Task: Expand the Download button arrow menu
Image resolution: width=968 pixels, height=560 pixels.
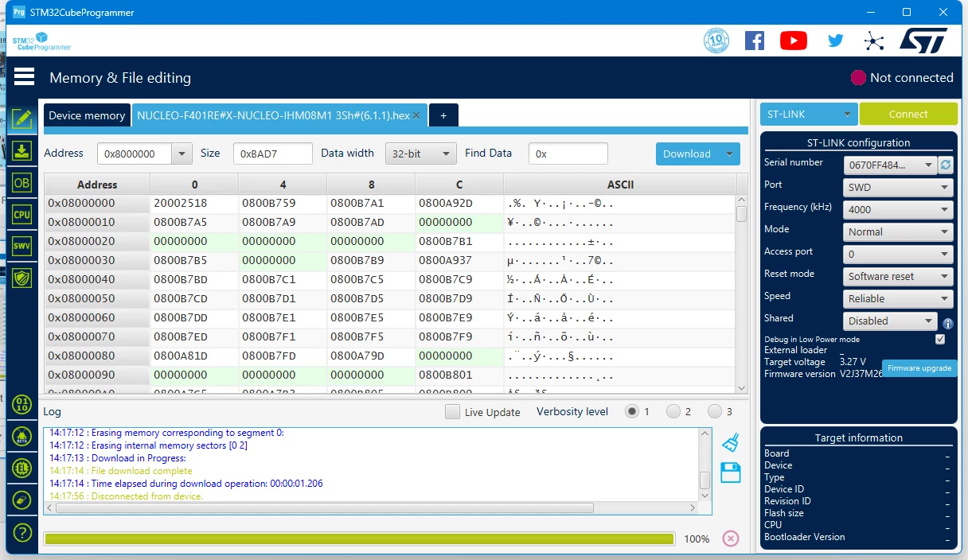Action: point(729,154)
